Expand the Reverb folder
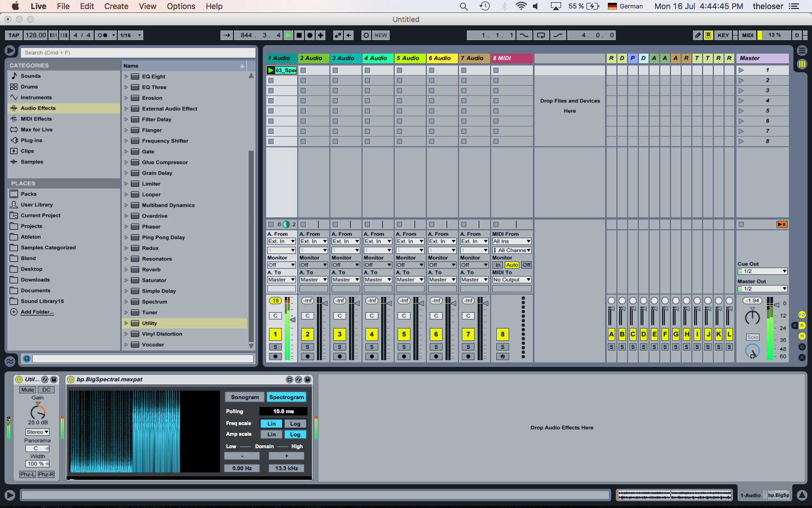 (x=126, y=270)
